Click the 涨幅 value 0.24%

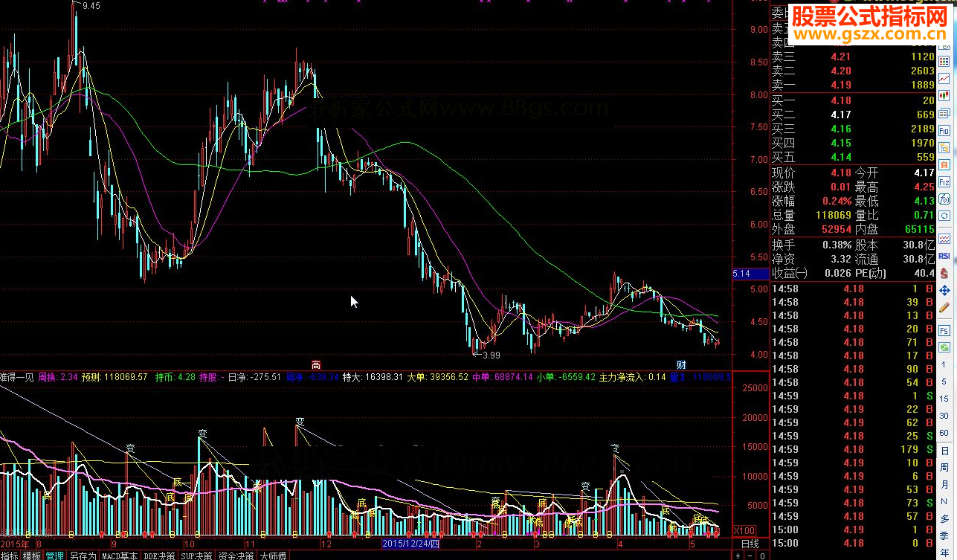pos(837,201)
